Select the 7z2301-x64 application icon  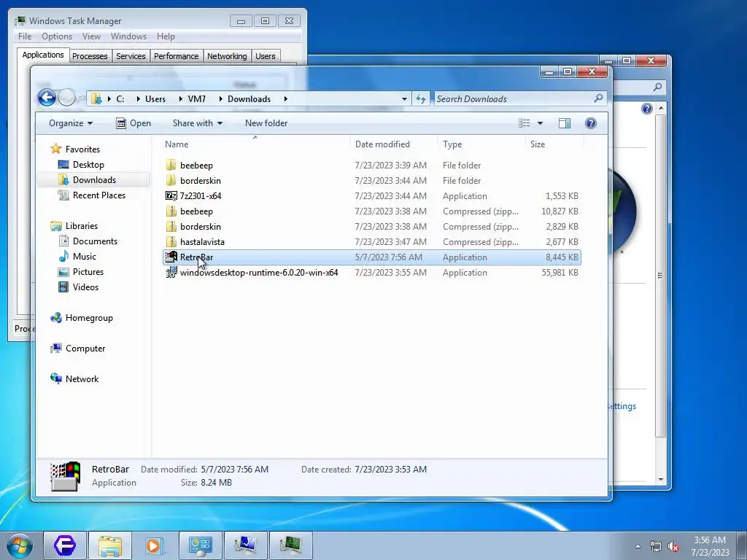click(171, 195)
